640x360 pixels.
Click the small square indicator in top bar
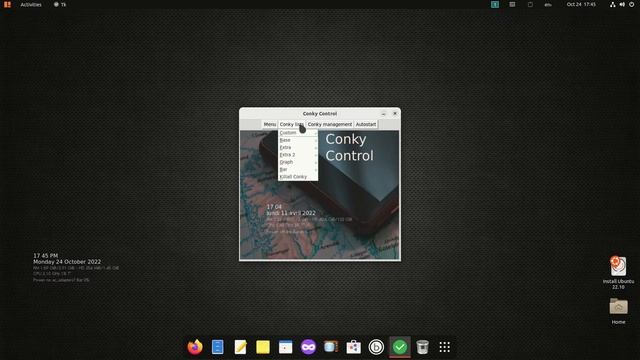pos(530,4)
